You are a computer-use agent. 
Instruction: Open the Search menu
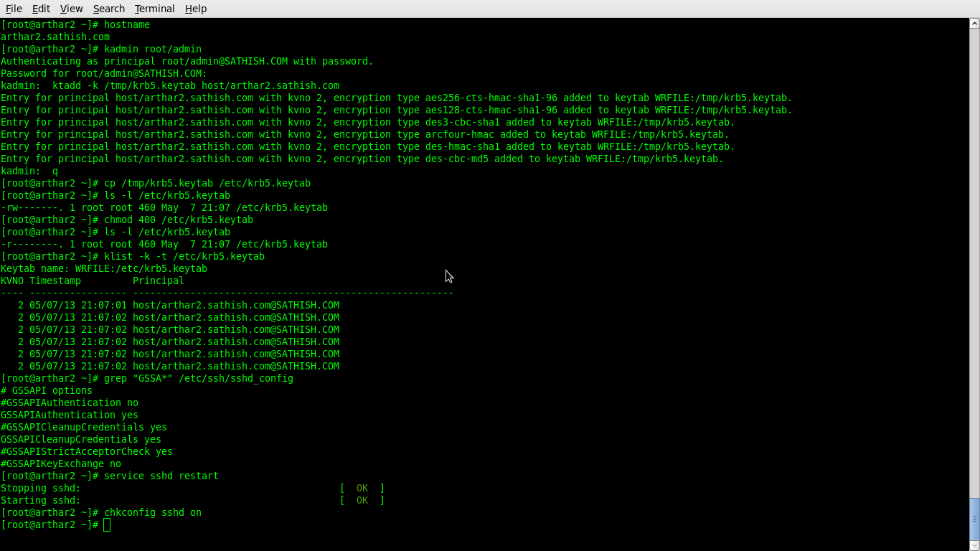[x=108, y=8]
